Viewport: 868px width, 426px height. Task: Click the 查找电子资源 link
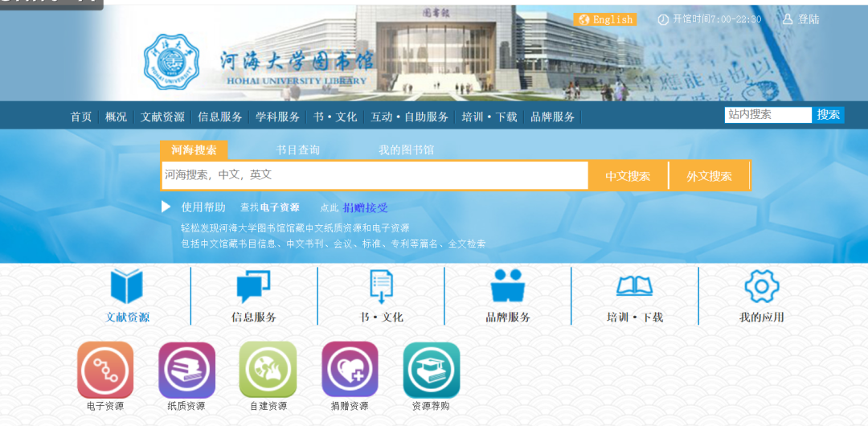point(269,207)
